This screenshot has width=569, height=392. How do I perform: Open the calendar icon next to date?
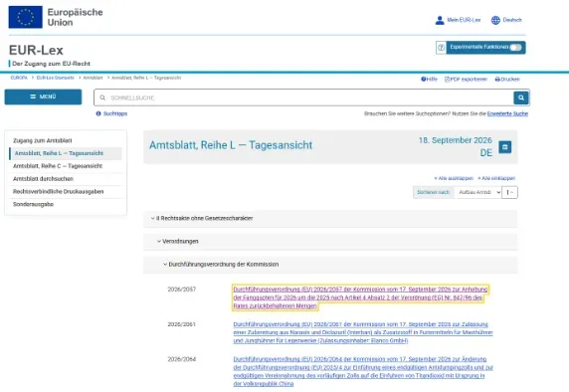pyautogui.click(x=504, y=147)
